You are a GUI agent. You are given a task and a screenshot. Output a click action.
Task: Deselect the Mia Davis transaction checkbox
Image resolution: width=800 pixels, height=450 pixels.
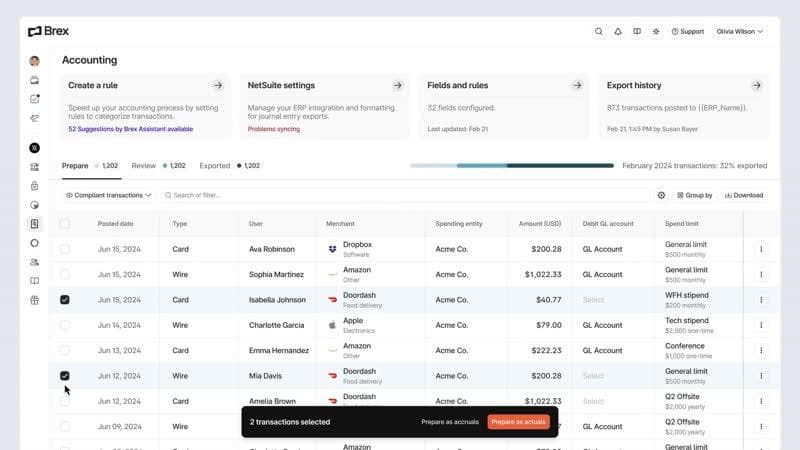pos(65,376)
